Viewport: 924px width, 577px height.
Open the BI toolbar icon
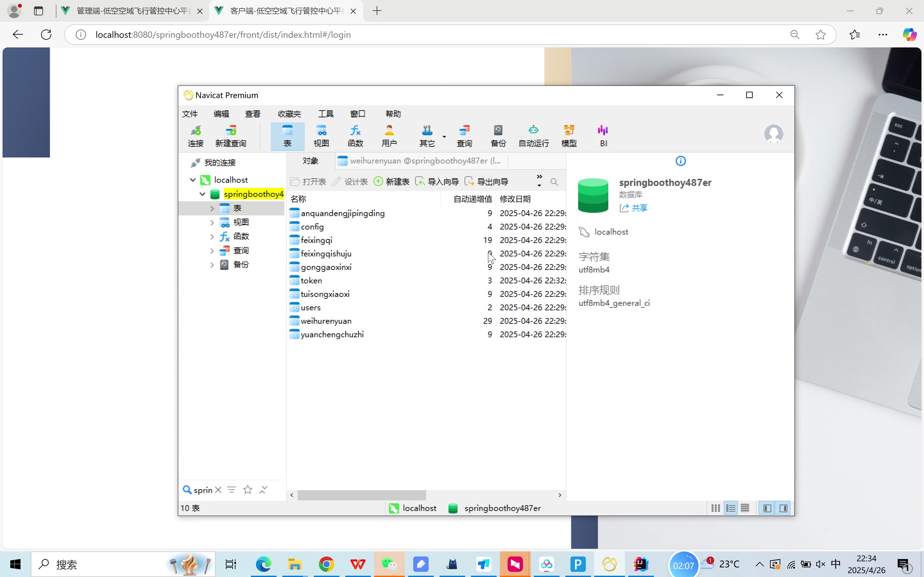coord(603,136)
